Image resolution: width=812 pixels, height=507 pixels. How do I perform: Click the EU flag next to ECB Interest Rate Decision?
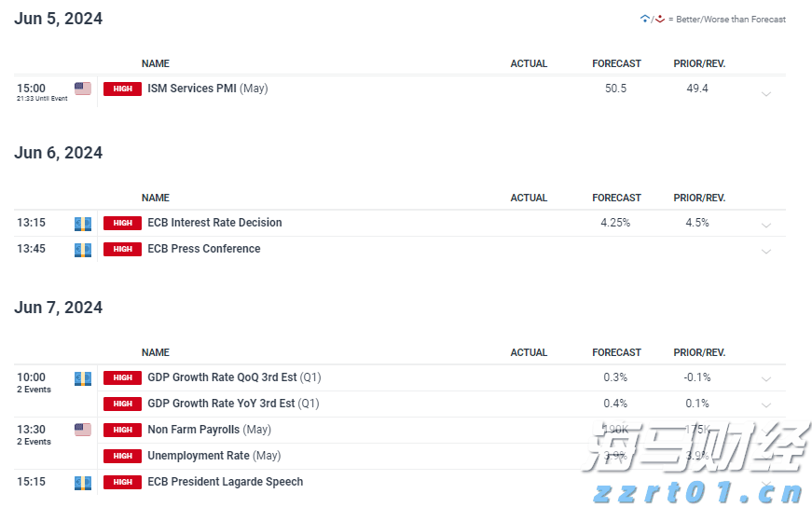point(83,224)
